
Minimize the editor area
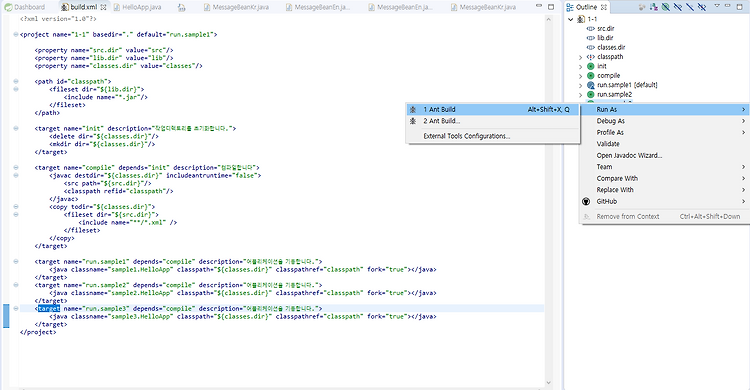pyautogui.click(x=539, y=6)
